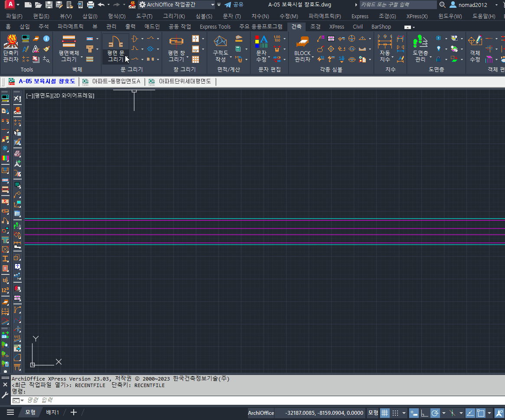The width and height of the screenshot is (505, 420).
Task: Click the 공유 share button
Action: [234, 5]
